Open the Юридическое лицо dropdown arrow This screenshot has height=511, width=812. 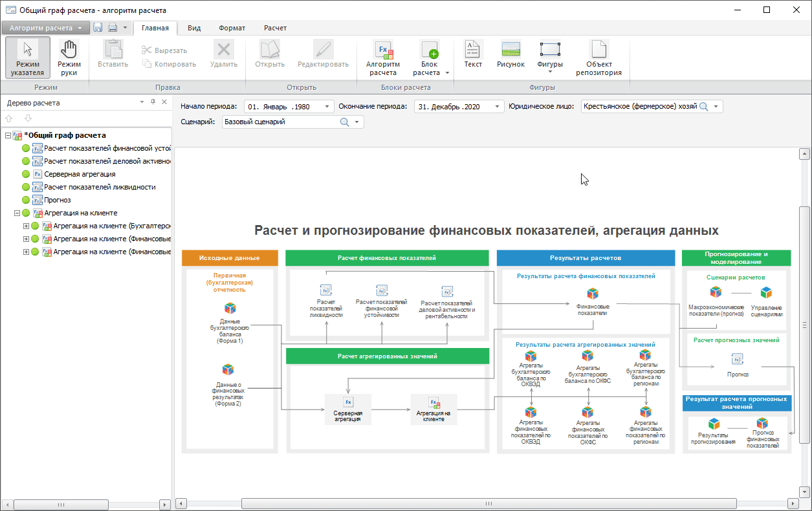coord(716,106)
